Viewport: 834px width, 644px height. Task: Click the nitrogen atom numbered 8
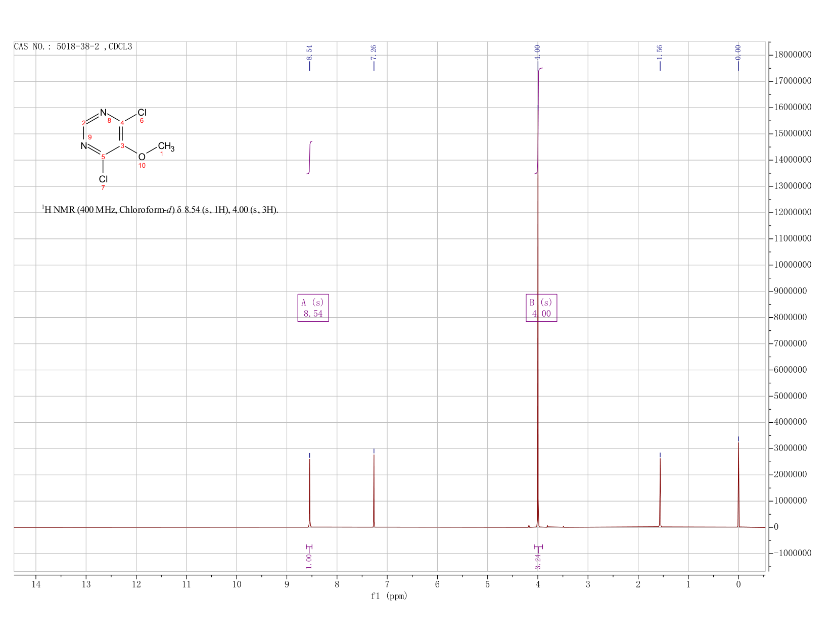tap(103, 112)
